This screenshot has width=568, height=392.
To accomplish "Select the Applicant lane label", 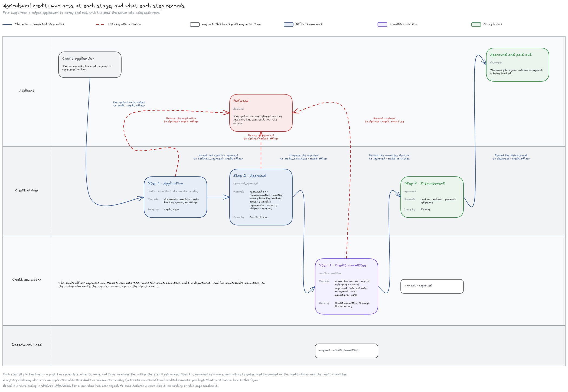I will (27, 90).
